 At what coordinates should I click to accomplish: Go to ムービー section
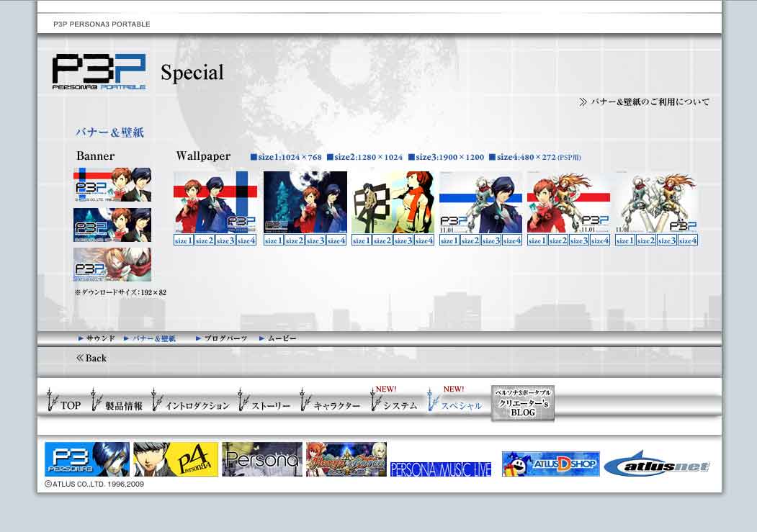pyautogui.click(x=278, y=338)
